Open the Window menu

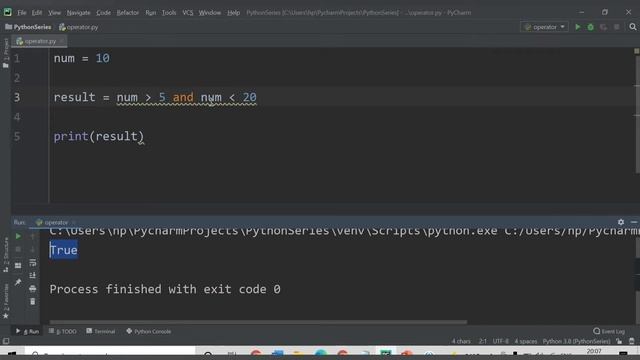(x=209, y=13)
